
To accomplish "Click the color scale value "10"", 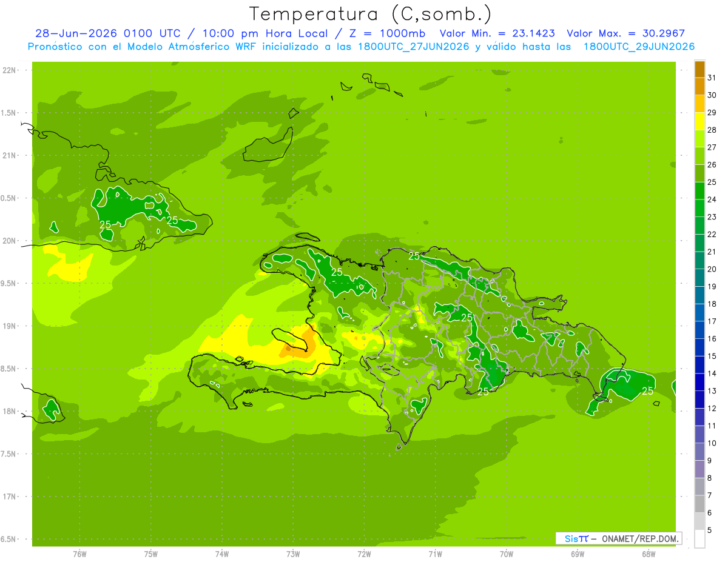I will (x=712, y=443).
